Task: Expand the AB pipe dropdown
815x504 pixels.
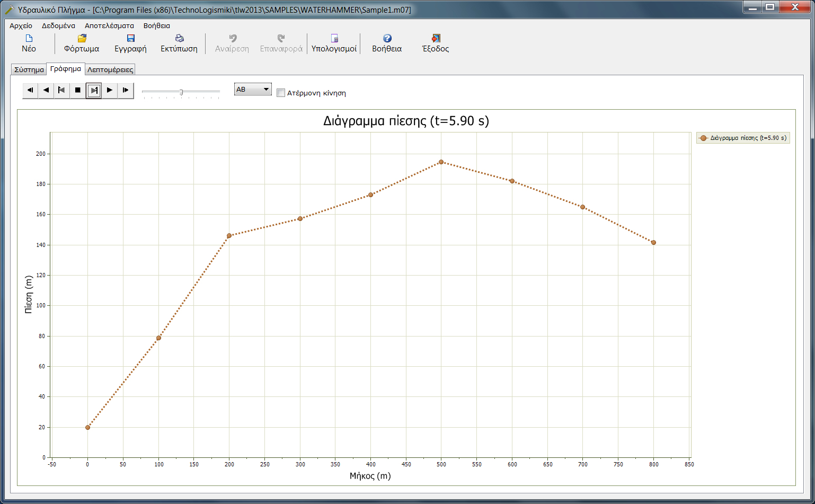Action: pos(266,90)
